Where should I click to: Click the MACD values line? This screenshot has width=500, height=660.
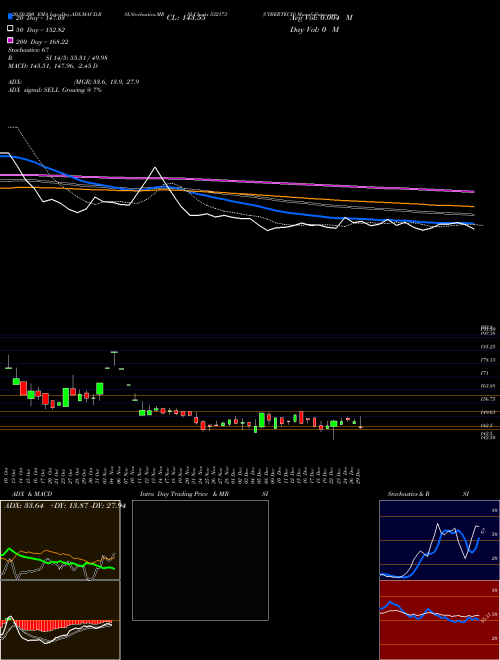[x=53, y=66]
